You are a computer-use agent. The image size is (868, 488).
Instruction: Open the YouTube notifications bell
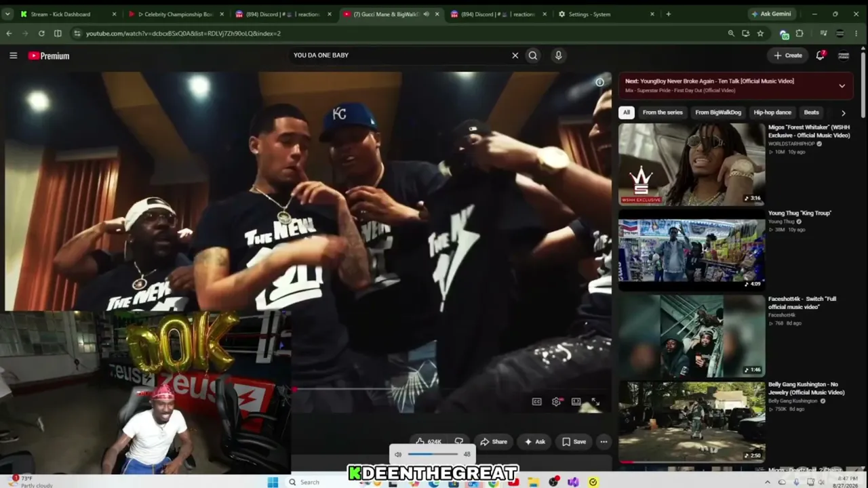820,56
